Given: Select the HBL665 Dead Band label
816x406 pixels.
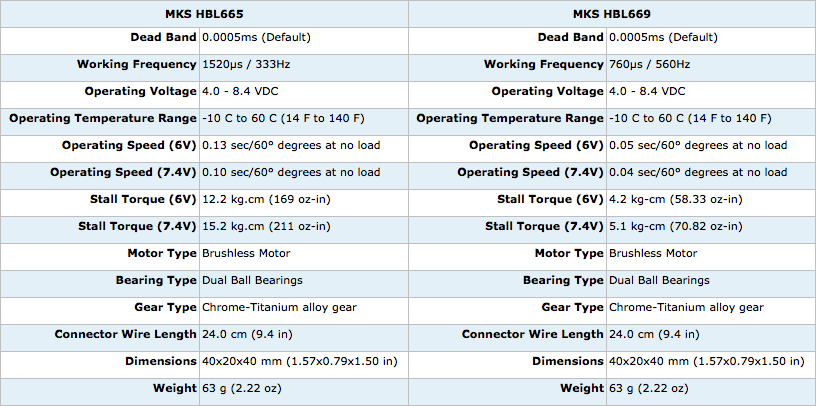Looking at the screenshot, I should (x=163, y=37).
